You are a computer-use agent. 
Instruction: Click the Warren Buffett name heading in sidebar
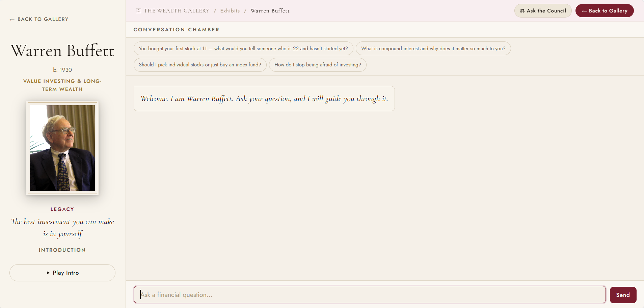62,51
